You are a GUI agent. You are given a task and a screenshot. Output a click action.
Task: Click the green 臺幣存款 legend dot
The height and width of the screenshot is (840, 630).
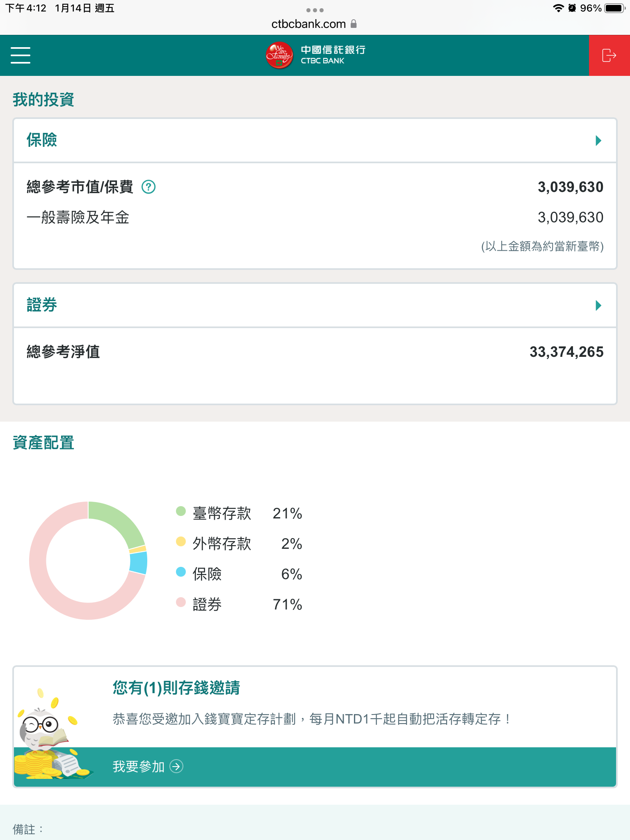pos(181,511)
